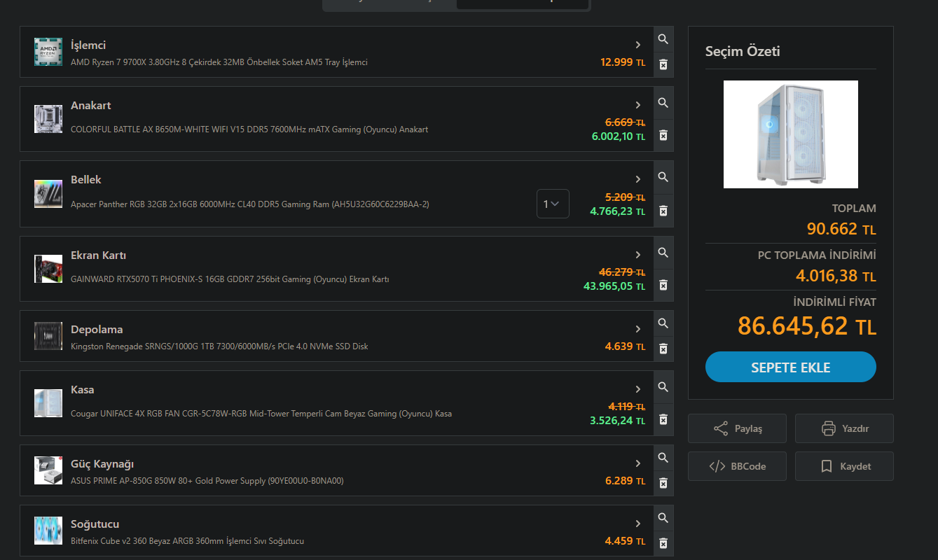This screenshot has width=938, height=560.
Task: Open the Bellek quantity dropdown
Action: (x=553, y=204)
